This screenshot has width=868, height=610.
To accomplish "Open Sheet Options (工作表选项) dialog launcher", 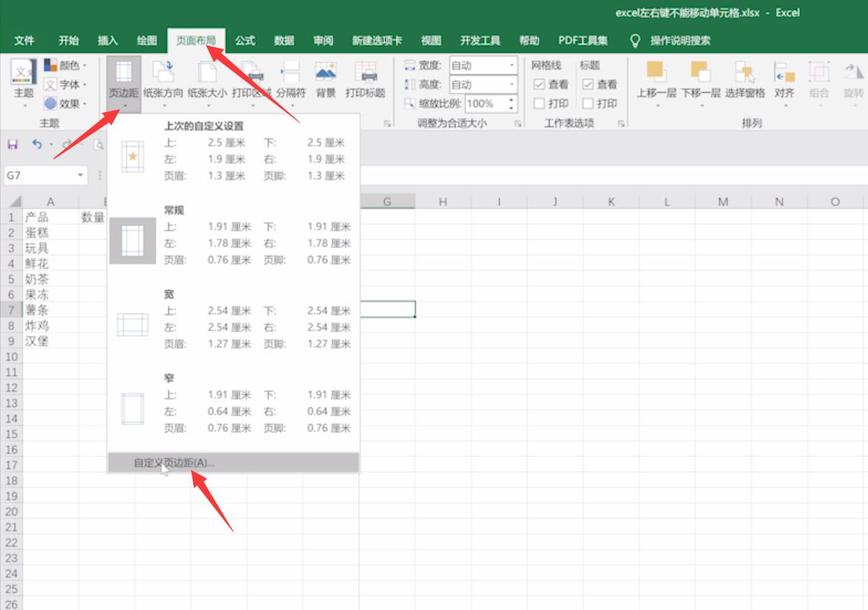I will click(621, 123).
